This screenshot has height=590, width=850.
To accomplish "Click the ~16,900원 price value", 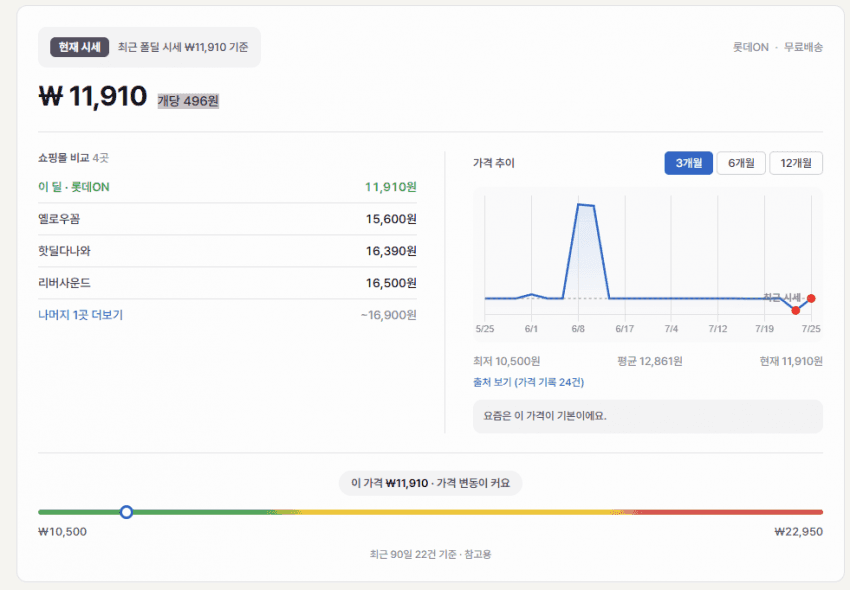I will [x=389, y=315].
